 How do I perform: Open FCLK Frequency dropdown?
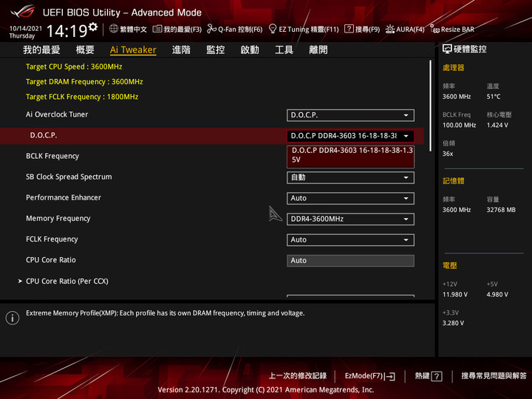click(x=350, y=240)
